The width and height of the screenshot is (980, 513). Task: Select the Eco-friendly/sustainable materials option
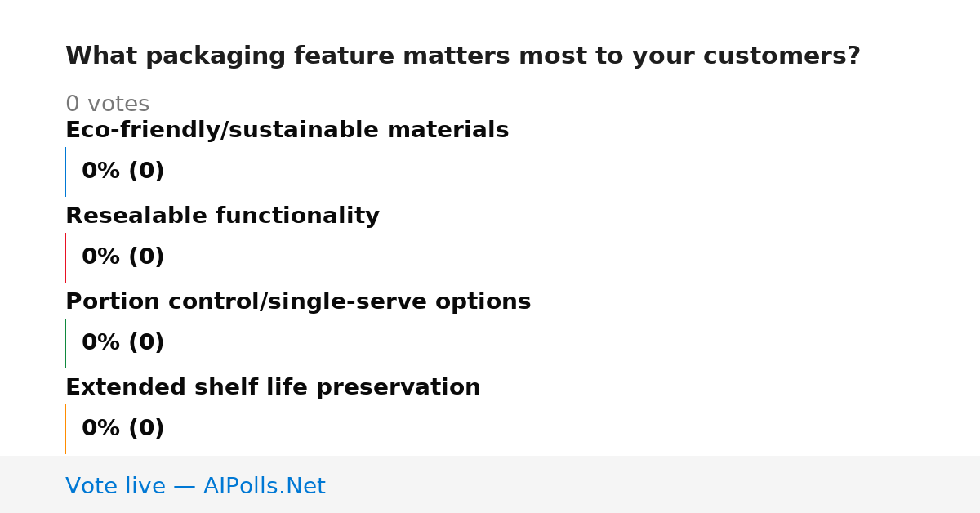[x=287, y=131]
